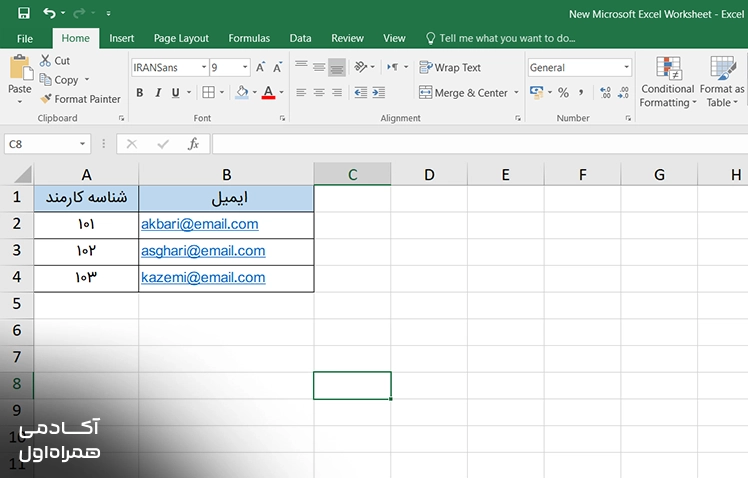Toggle Center horizontal alignment

[319, 93]
